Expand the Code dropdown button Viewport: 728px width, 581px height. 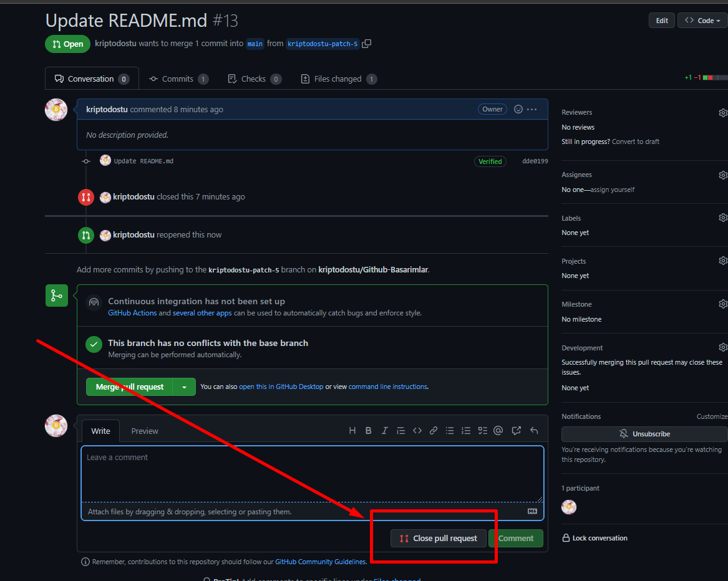(702, 21)
